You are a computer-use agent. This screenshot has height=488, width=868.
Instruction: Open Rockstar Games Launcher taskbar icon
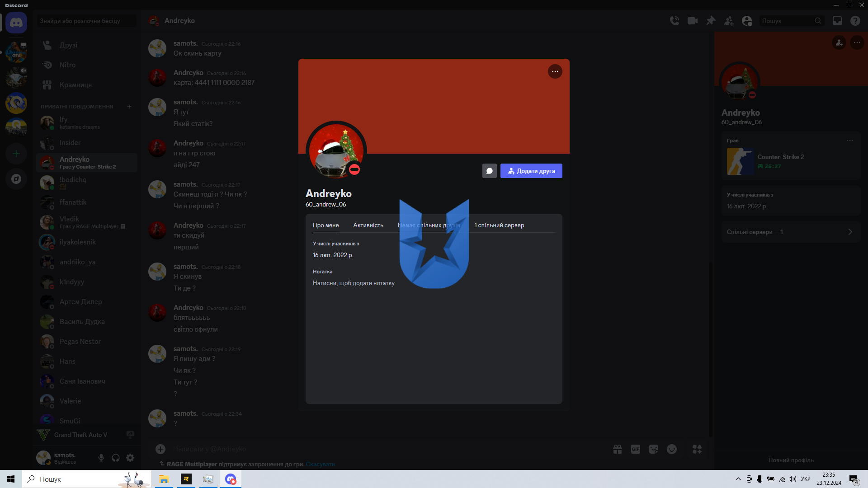[186, 479]
